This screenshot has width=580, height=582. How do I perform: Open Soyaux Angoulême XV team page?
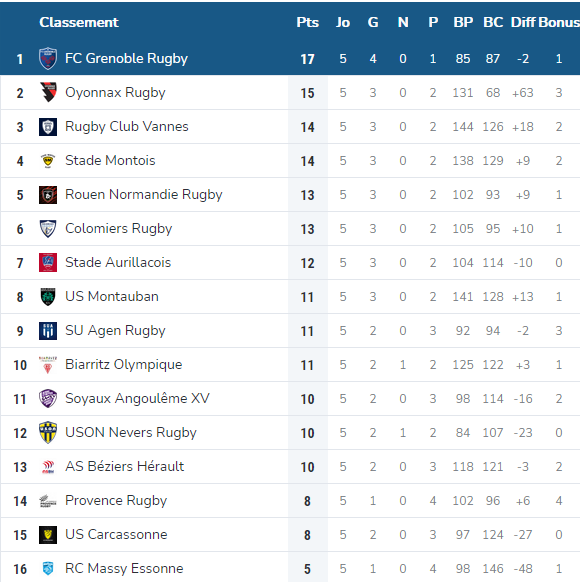coord(137,399)
